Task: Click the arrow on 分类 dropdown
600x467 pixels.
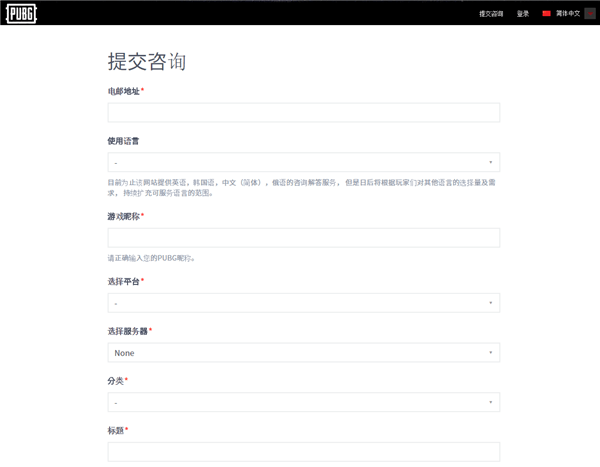Action: 490,402
